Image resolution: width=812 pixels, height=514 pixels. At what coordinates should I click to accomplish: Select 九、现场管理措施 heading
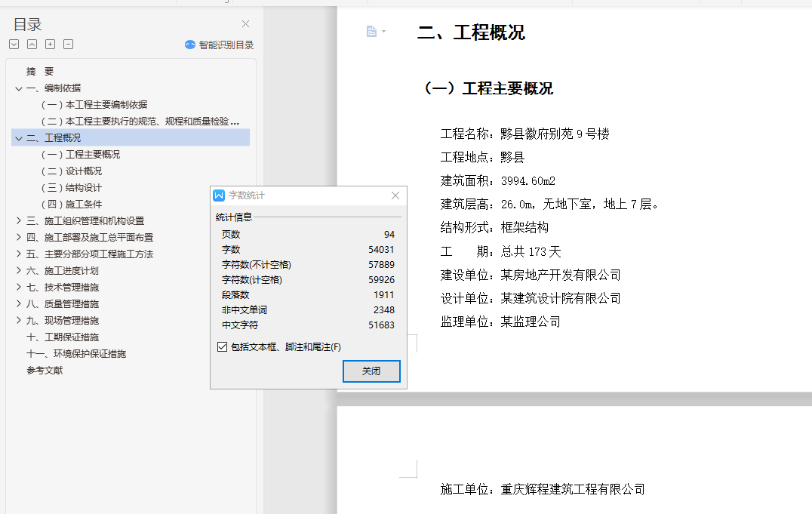[x=63, y=320]
